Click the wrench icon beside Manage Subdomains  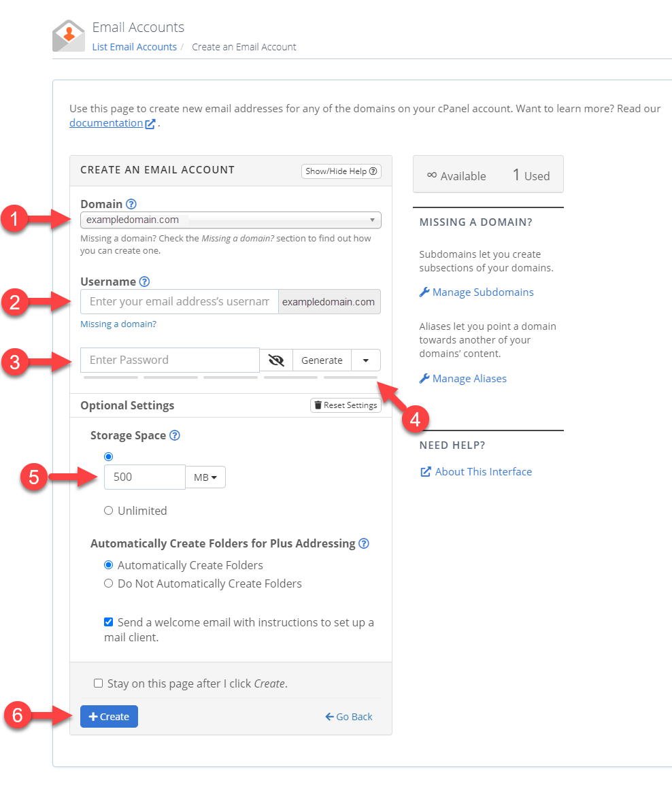(x=422, y=292)
